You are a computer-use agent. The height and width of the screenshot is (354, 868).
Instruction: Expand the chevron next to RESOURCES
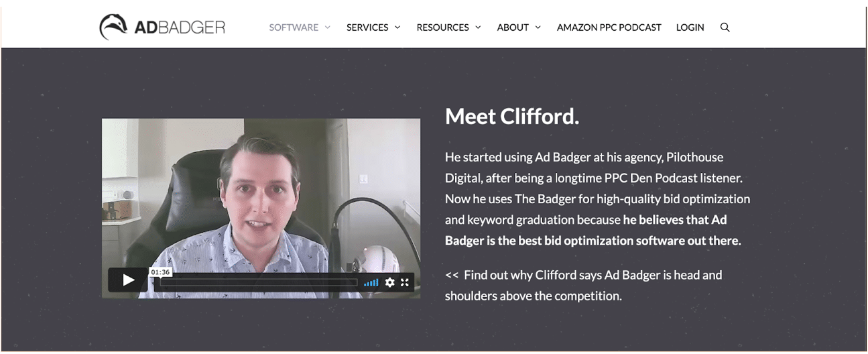tap(478, 27)
